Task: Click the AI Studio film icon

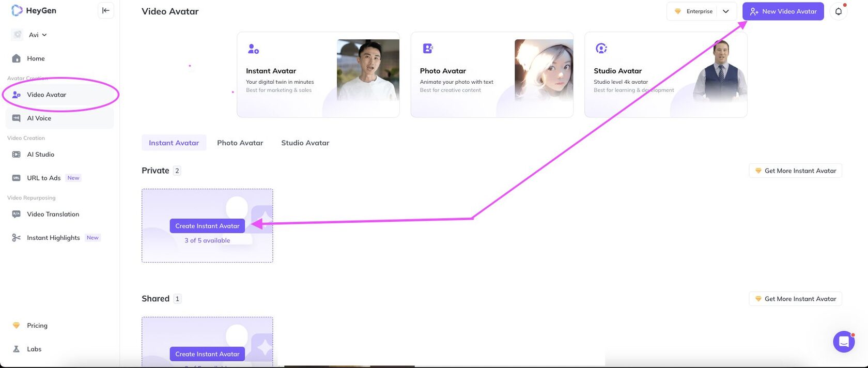Action: click(17, 155)
